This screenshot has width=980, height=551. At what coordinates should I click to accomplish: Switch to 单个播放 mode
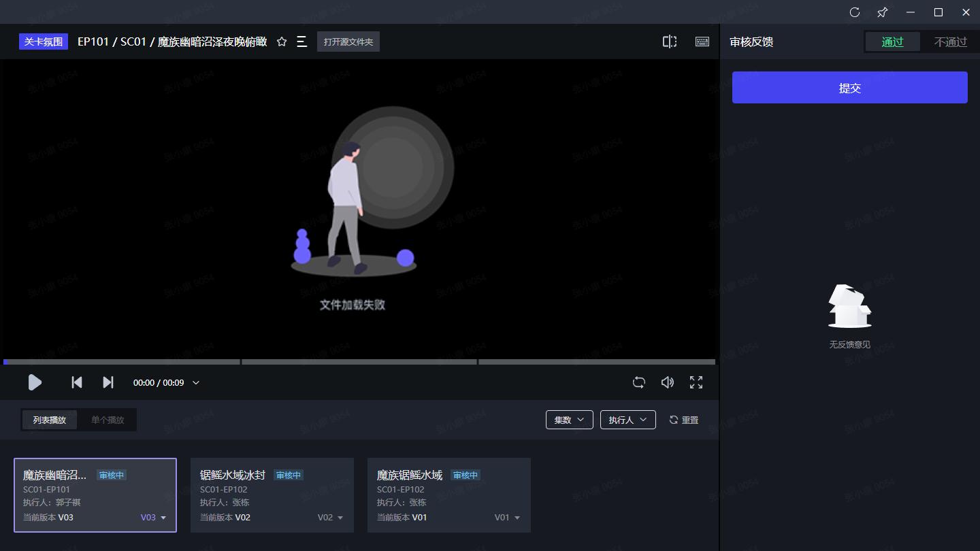(108, 420)
